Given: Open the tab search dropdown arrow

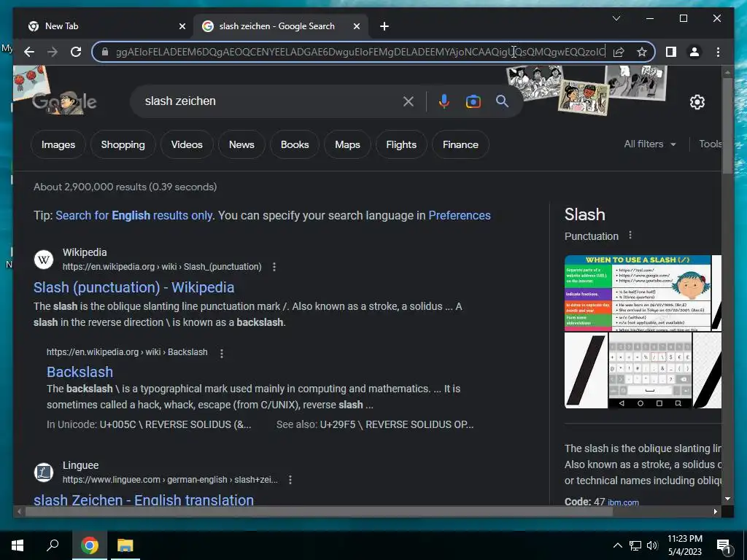Looking at the screenshot, I should click(616, 18).
